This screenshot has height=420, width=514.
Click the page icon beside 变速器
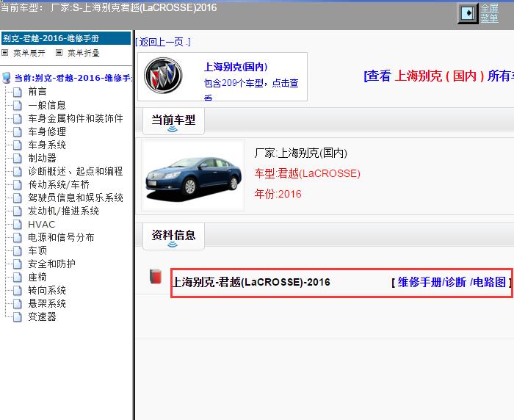[18, 317]
